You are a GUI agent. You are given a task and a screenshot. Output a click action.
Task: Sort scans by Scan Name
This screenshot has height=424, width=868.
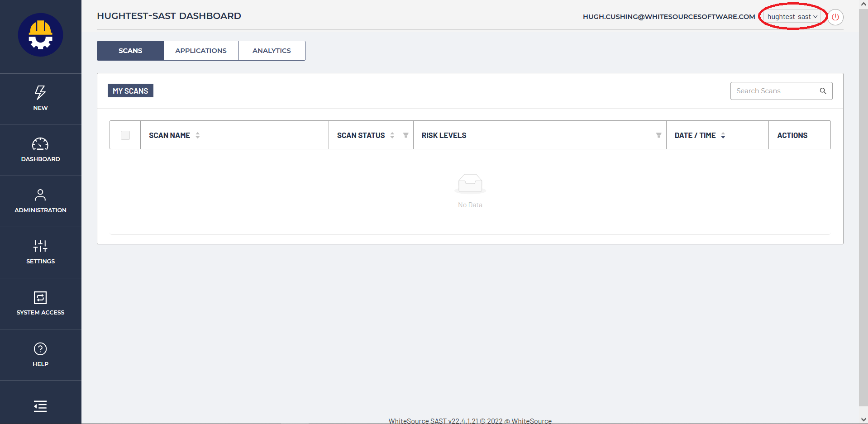click(198, 135)
